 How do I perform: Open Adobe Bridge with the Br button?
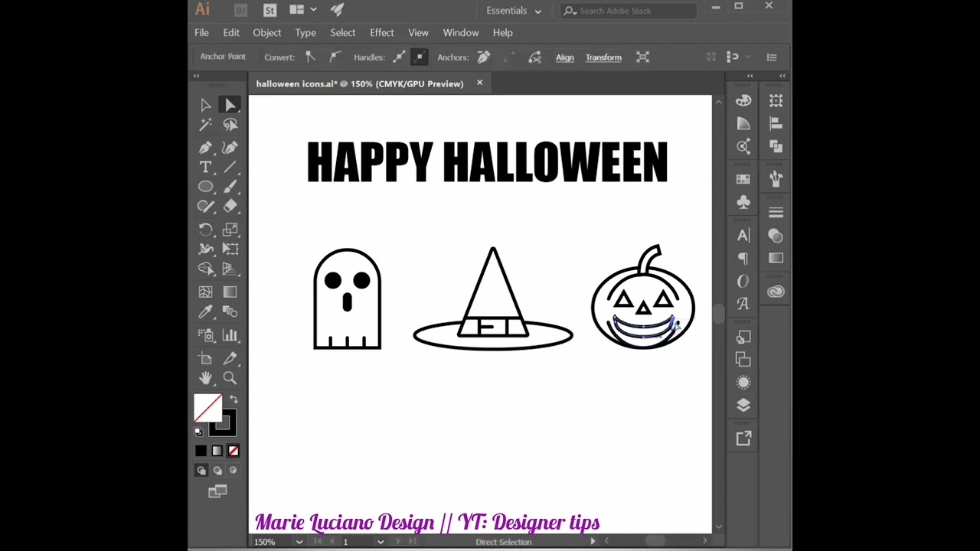(x=240, y=10)
